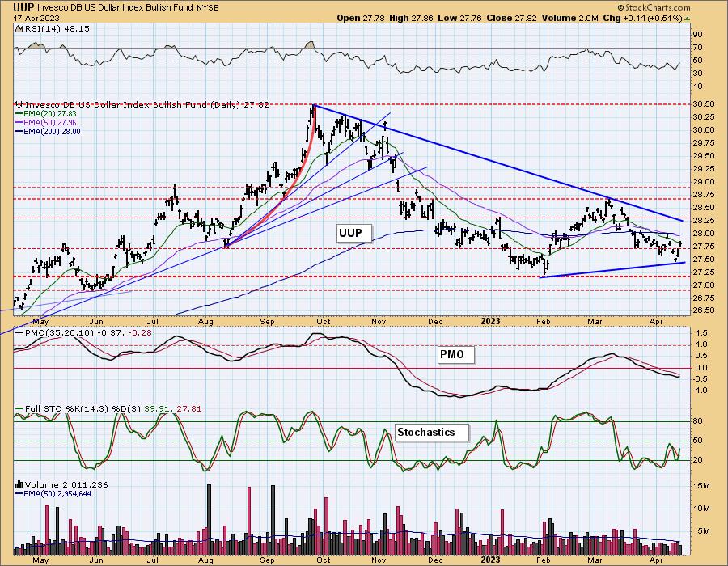The image size is (728, 566).
Task: Click the 0.0 level on the PMO axis
Action: click(x=701, y=368)
